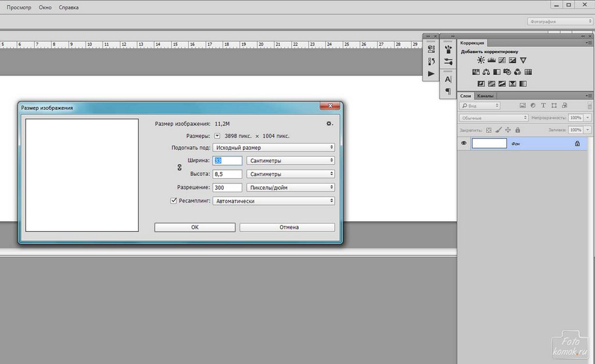Screen dimensions: 595x364
Task: Add a Black & White adjustment
Action: point(497,71)
